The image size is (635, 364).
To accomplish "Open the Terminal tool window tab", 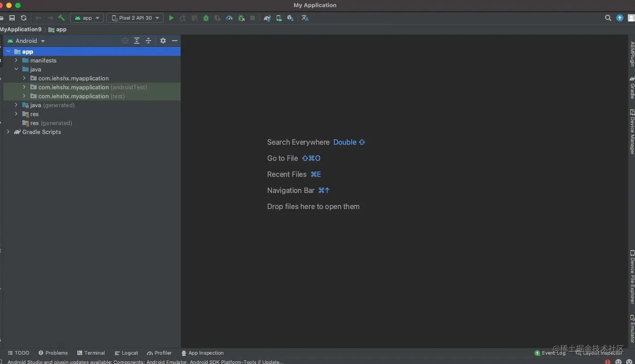I will pyautogui.click(x=91, y=353).
